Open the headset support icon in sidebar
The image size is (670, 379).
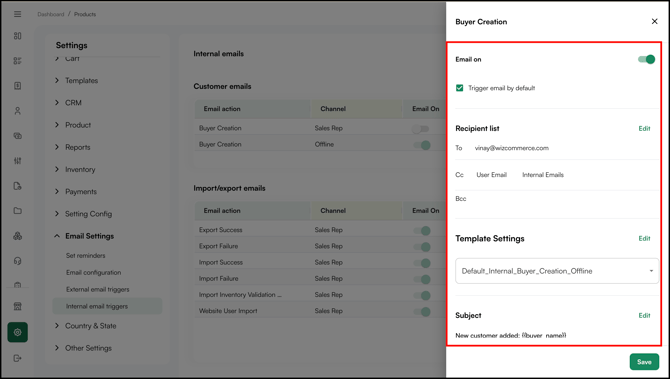pos(18,261)
